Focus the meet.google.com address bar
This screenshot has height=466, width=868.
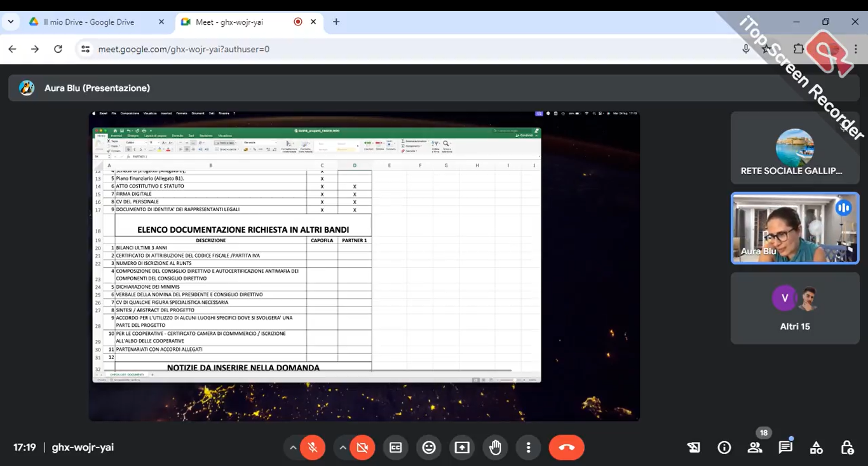point(184,49)
